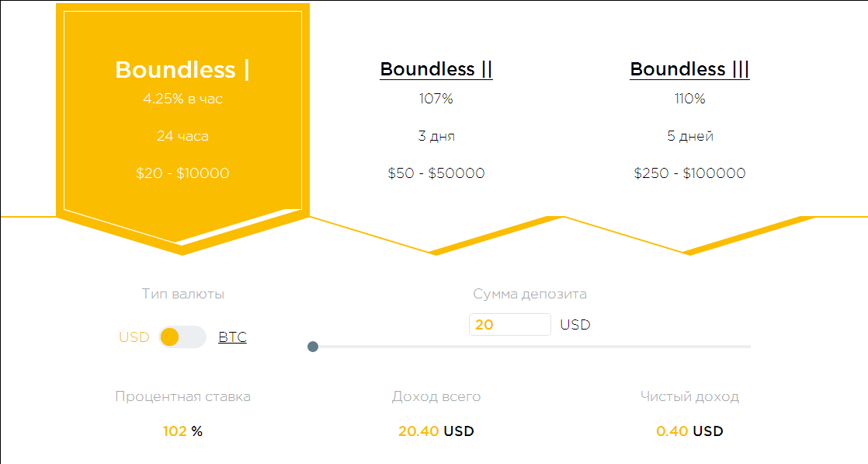Click the middle of the deposit slider track
The image size is (868, 464).
532,347
